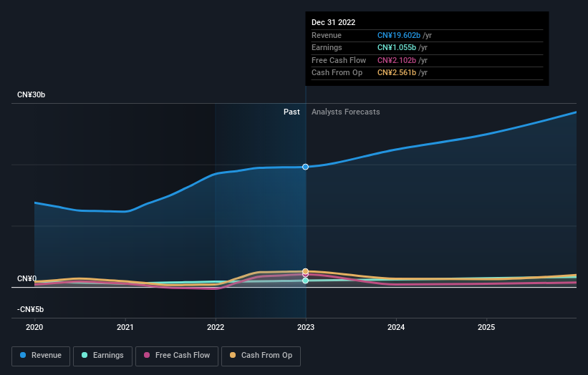Click the Revenue row label in tooltip
Viewport: 588px width, 375px height.
click(x=327, y=35)
